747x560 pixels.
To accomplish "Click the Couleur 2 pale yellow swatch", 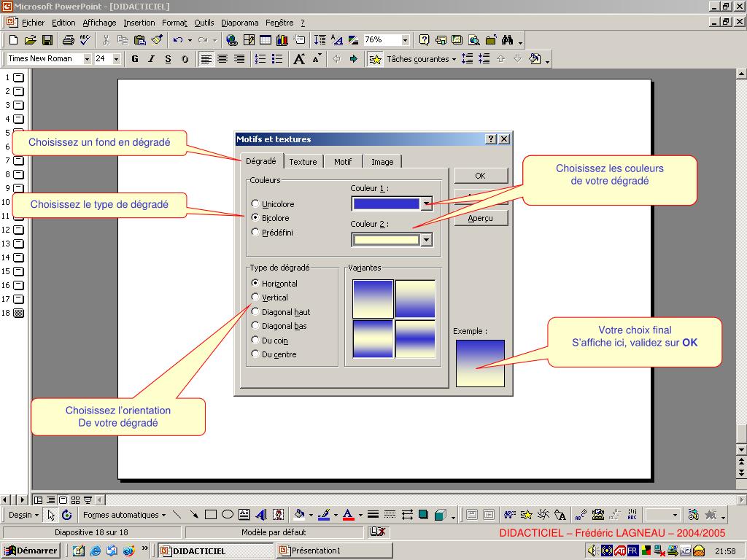I will click(x=386, y=239).
